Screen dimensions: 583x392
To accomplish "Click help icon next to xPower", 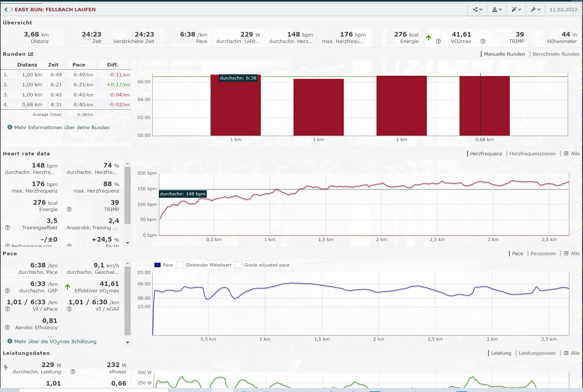I will pos(73,372).
